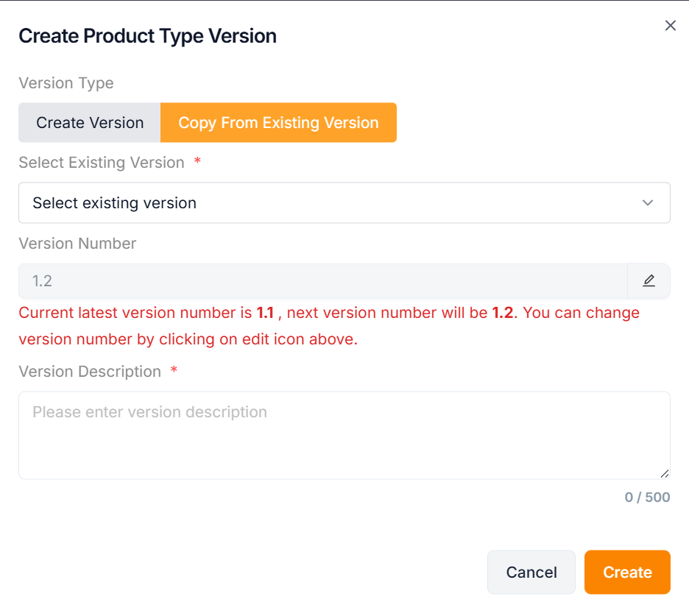
Task: Click the Version Type label
Action: pos(66,83)
